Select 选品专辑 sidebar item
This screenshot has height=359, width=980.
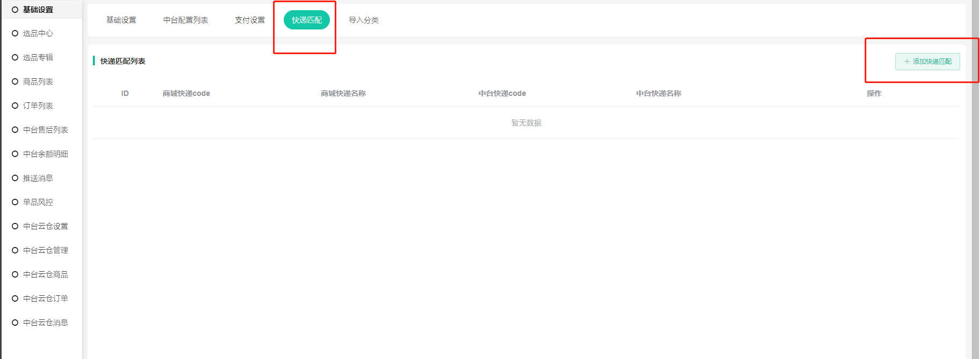38,57
